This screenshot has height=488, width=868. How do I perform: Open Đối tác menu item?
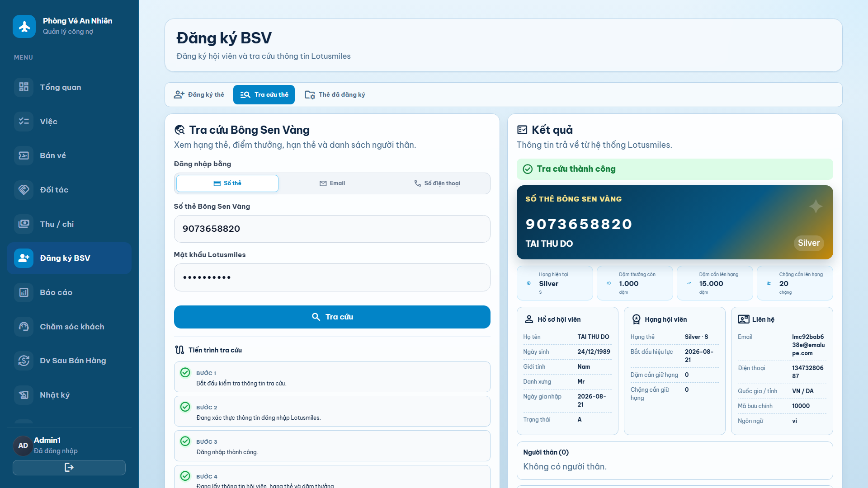(x=69, y=190)
